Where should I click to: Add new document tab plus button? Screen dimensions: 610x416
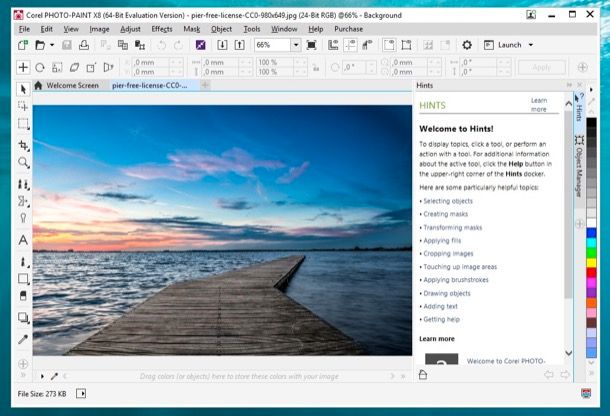205,85
